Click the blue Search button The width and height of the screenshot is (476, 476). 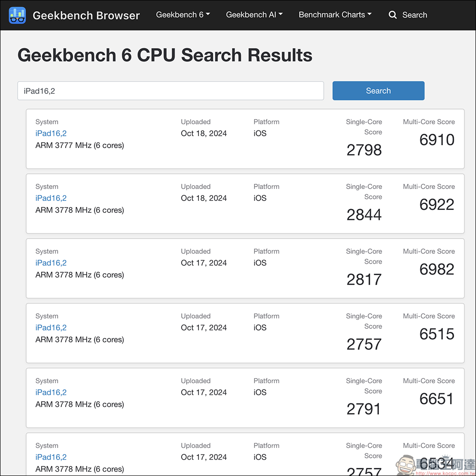pyautogui.click(x=378, y=91)
